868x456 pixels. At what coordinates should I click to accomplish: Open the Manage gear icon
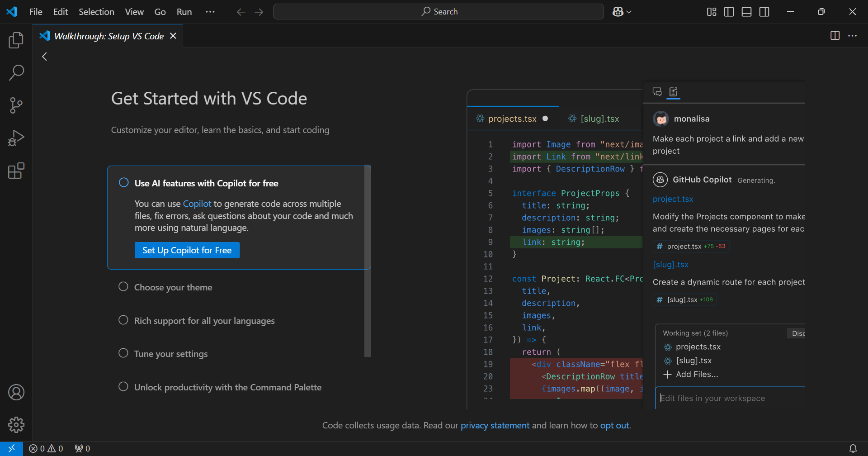[x=16, y=425]
